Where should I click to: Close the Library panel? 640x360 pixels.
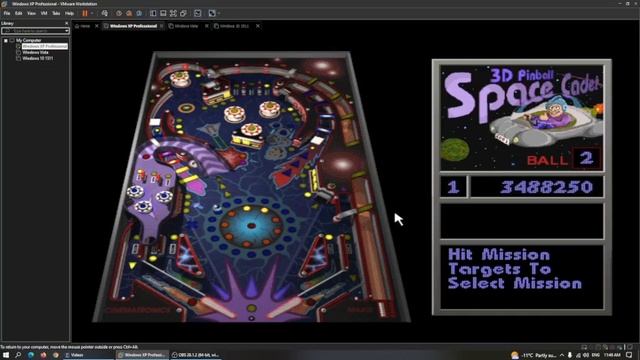coord(67,23)
